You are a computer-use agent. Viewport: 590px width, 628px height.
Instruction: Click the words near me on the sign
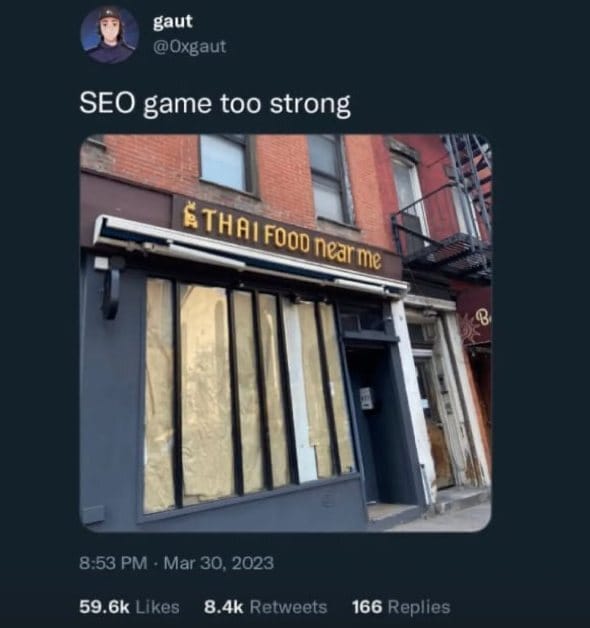[x=347, y=255]
